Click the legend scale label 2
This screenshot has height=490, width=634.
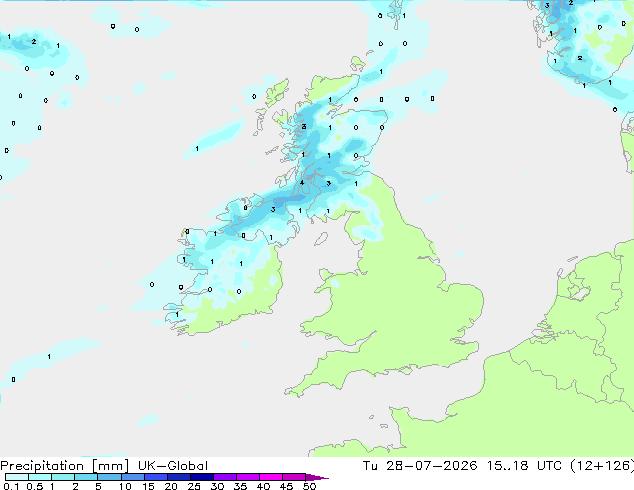75,486
